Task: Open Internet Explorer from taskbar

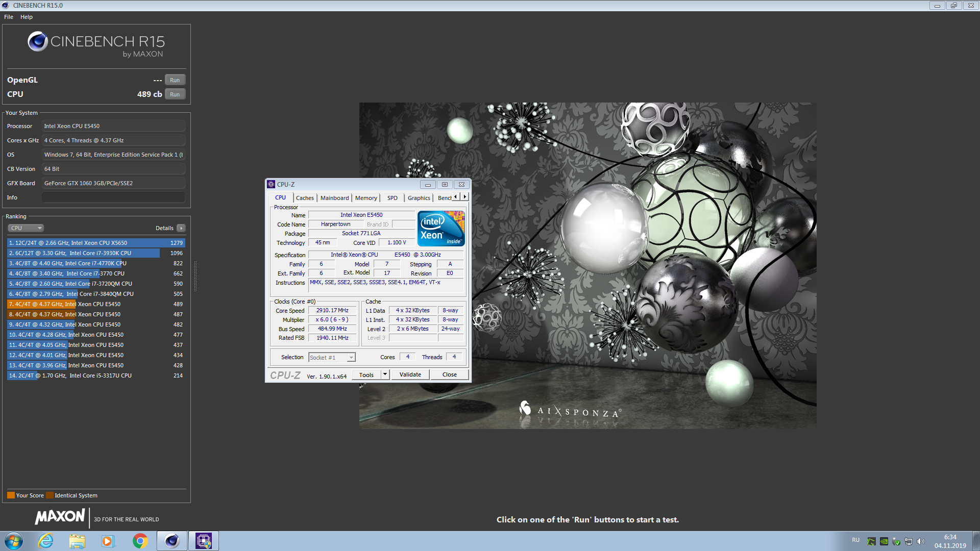Action: (46, 541)
